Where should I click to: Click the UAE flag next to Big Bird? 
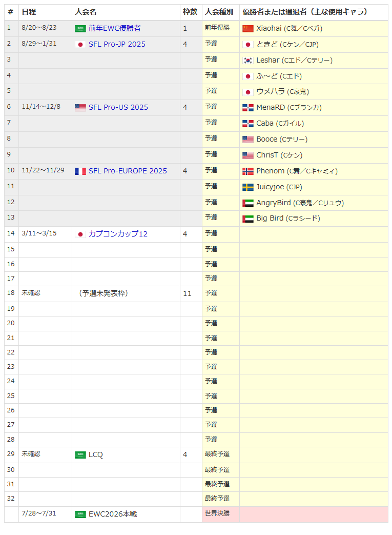[x=248, y=219]
